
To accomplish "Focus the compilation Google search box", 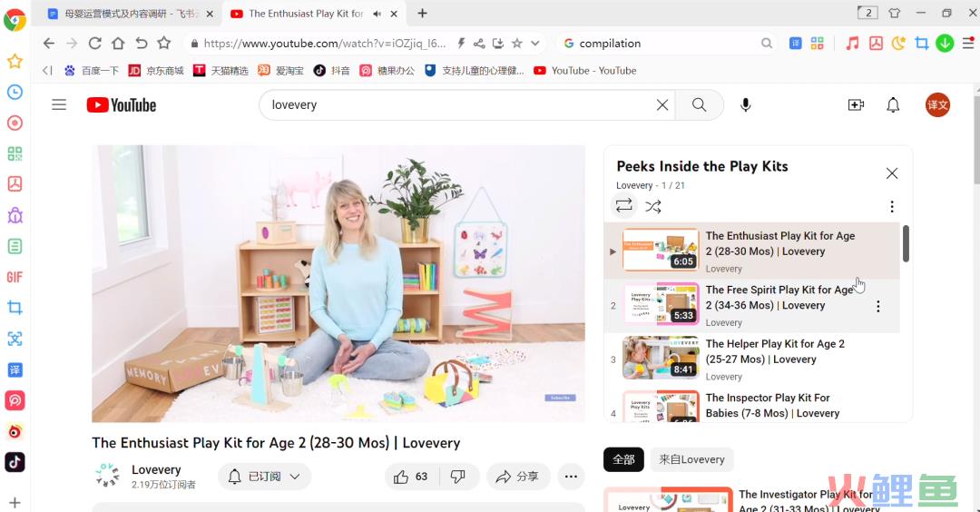I will (x=666, y=44).
